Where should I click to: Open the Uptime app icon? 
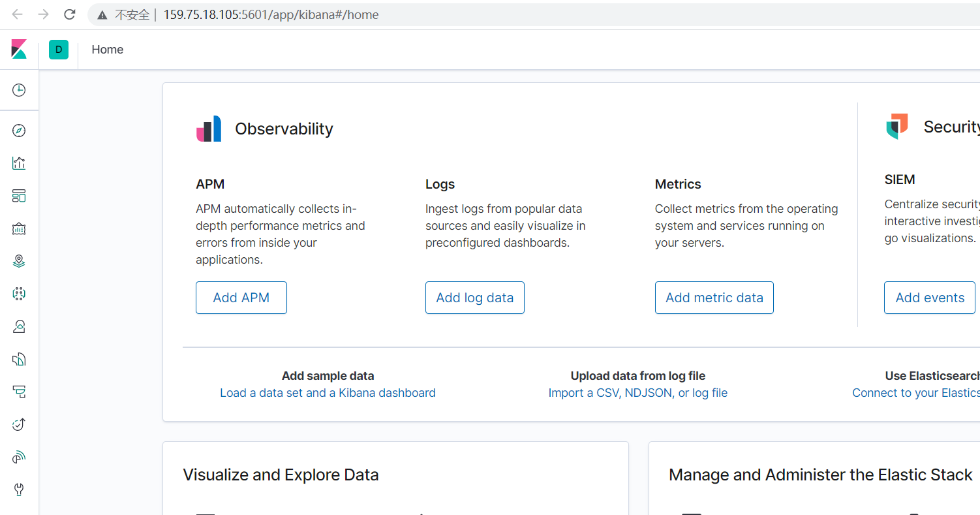coord(19,424)
